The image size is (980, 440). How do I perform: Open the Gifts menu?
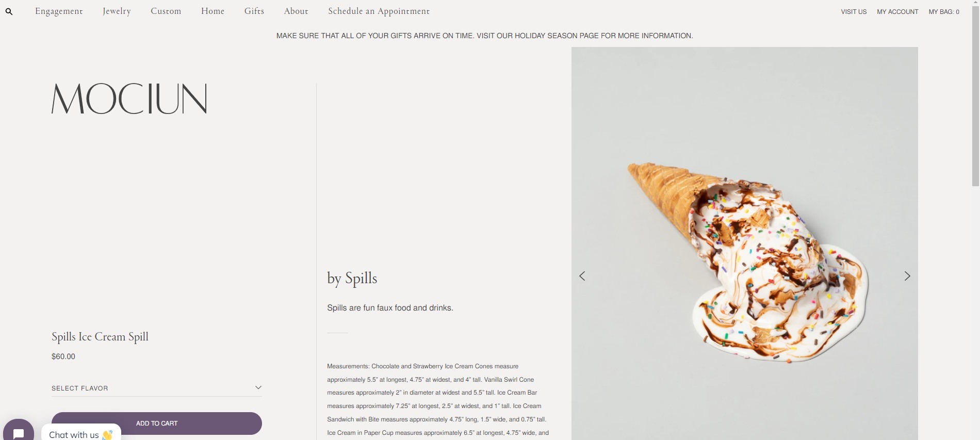pos(254,11)
